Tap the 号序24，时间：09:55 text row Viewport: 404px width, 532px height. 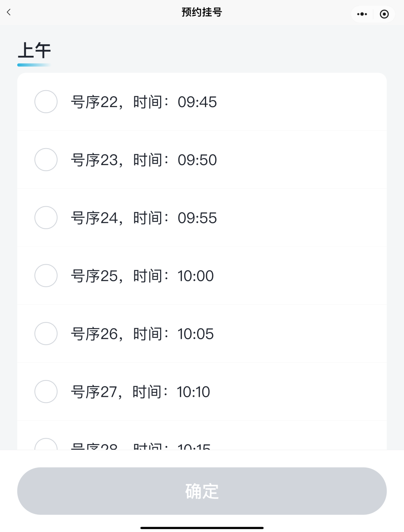point(144,218)
